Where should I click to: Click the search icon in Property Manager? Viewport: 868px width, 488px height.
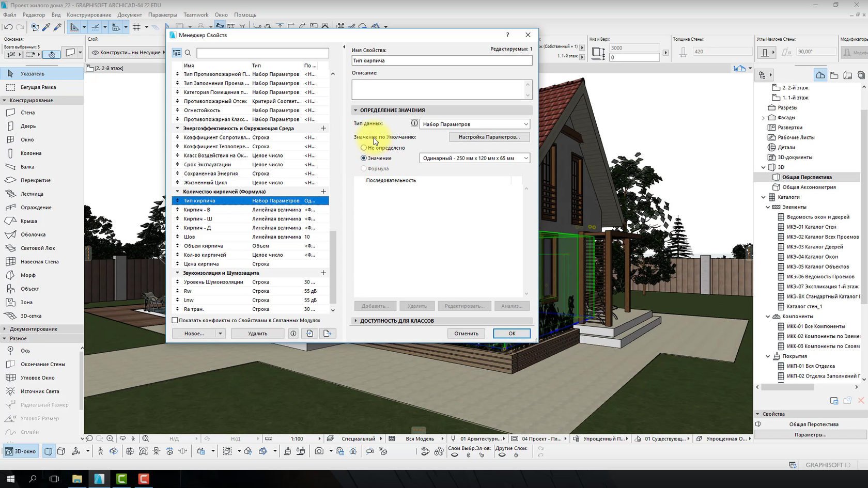pos(188,53)
